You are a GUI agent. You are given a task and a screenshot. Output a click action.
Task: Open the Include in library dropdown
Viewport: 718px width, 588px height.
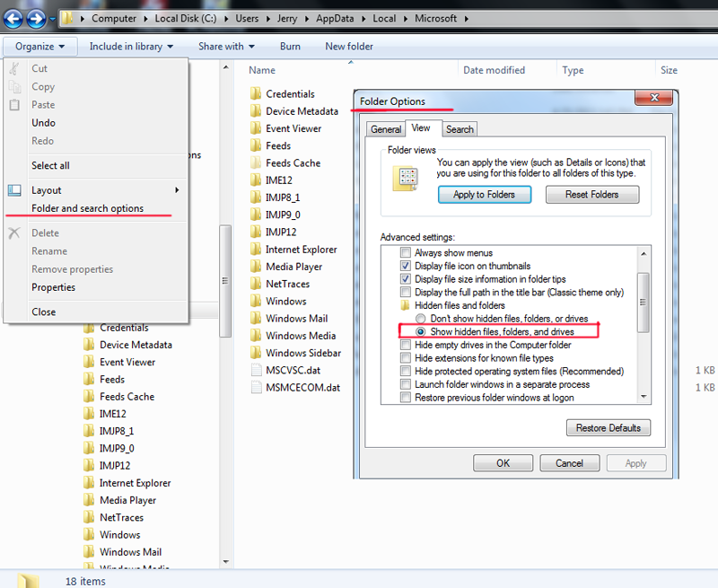coord(130,46)
